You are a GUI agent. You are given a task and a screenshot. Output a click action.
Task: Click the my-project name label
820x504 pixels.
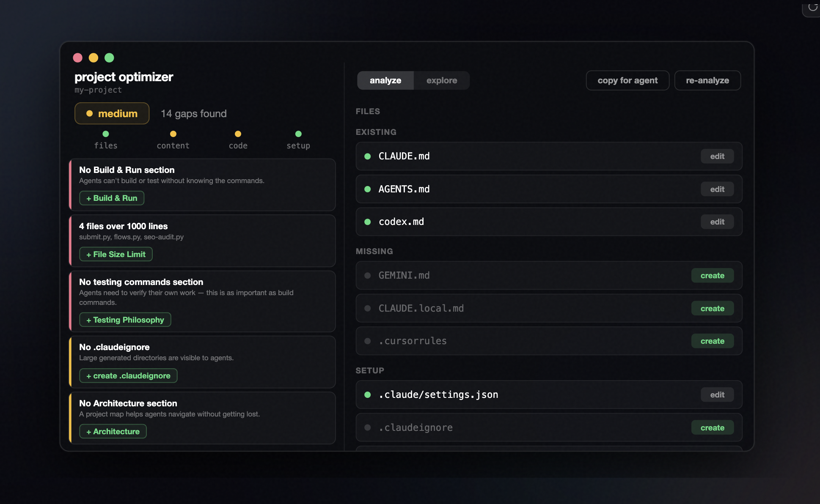point(98,90)
